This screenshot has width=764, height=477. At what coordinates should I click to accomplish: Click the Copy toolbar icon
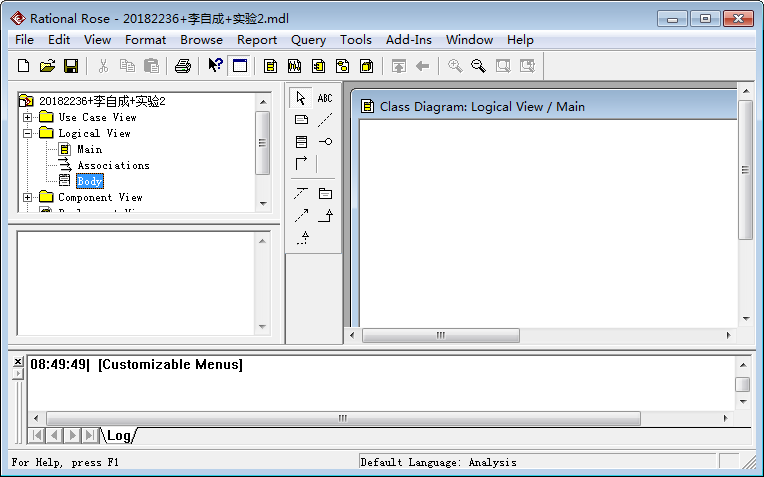point(127,66)
